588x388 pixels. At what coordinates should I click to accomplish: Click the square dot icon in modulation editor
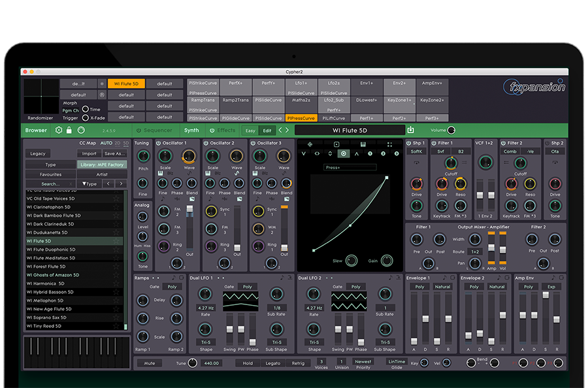(x=336, y=144)
